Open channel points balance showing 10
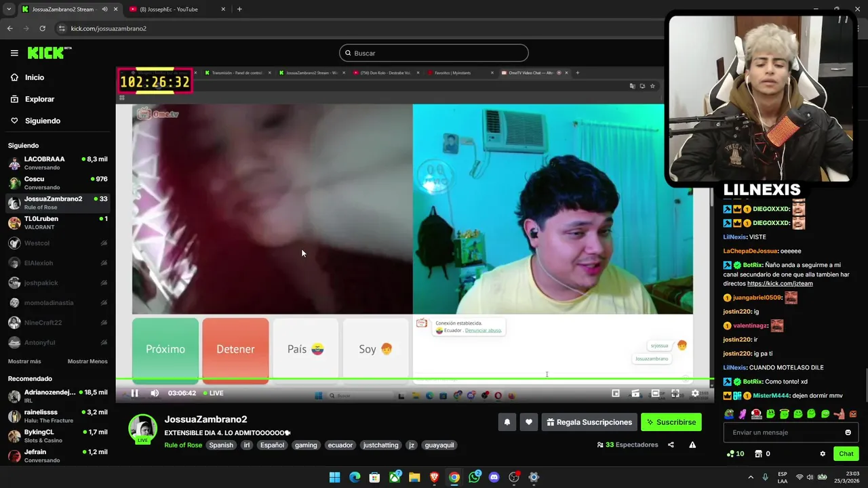Image resolution: width=868 pixels, height=488 pixels. coord(736,453)
